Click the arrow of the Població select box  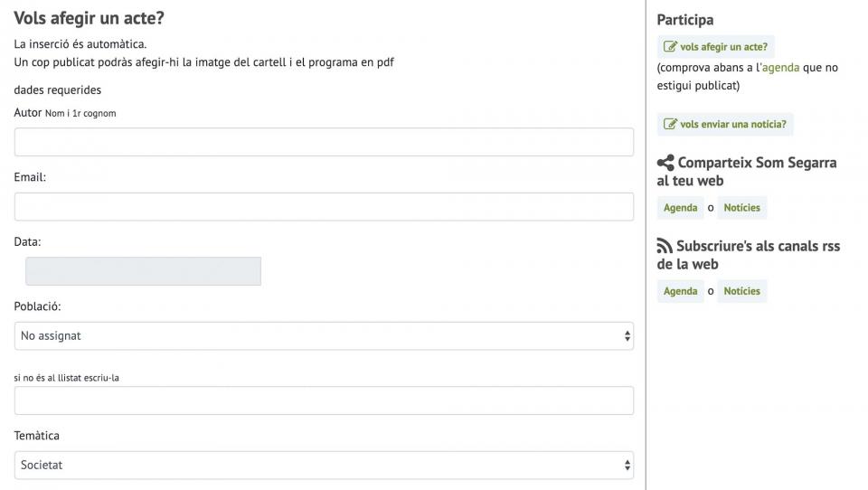pos(627,335)
